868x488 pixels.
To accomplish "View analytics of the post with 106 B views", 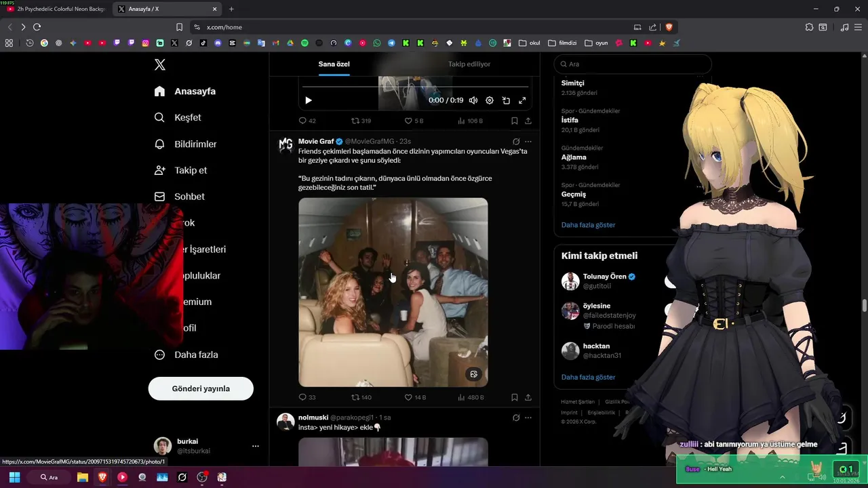I will [x=470, y=121].
